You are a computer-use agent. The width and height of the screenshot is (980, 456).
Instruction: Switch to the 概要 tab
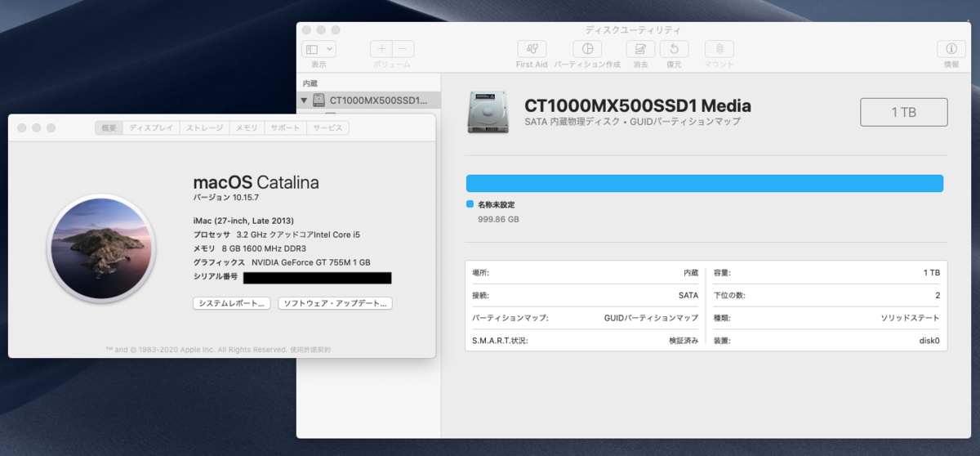click(109, 127)
